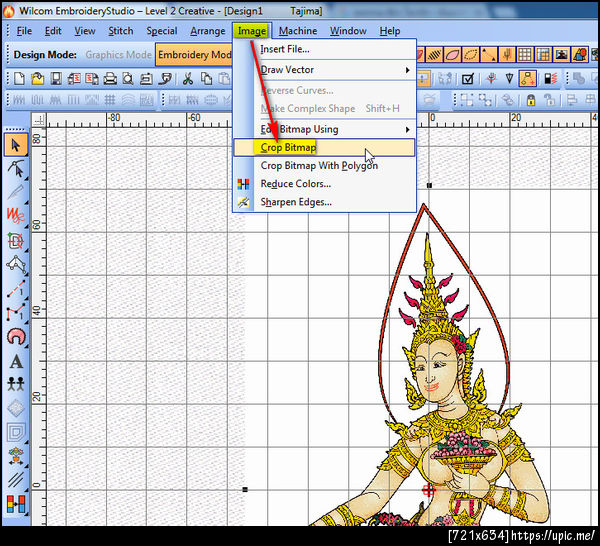Open the Team Names two-figures tool
The width and height of the screenshot is (600, 546).
point(16,384)
